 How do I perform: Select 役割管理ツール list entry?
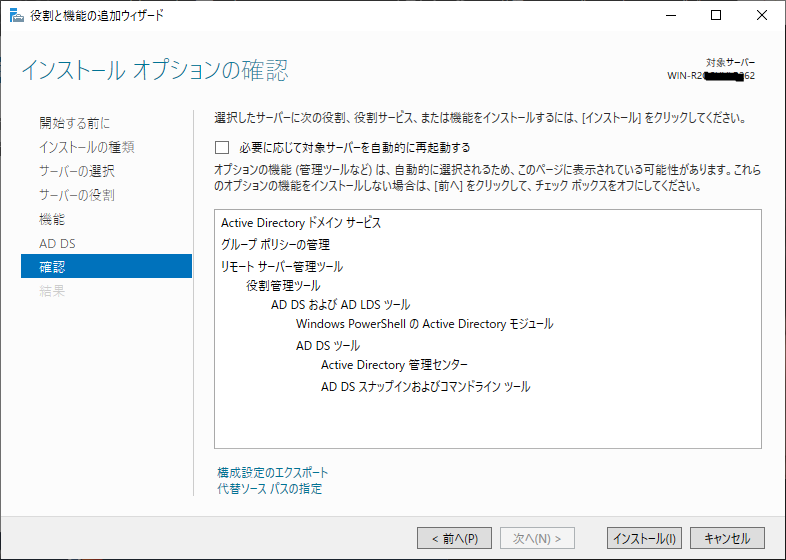click(283, 286)
